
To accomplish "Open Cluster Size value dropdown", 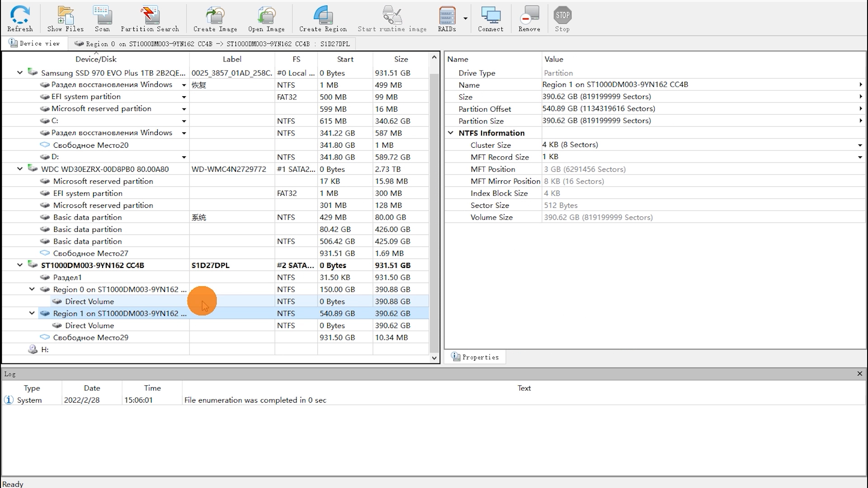I will coord(859,145).
